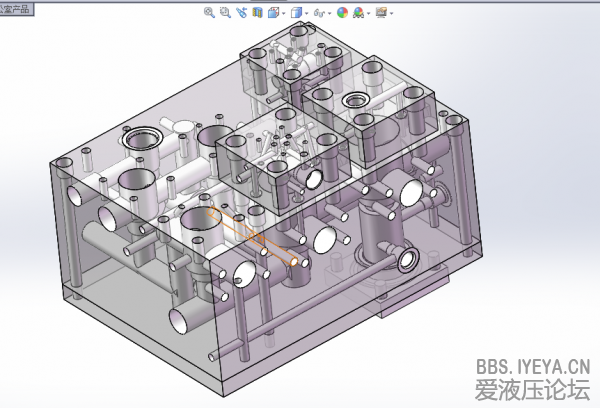
Task: Expand the Apply Scene dropdown arrow
Action: 368,14
